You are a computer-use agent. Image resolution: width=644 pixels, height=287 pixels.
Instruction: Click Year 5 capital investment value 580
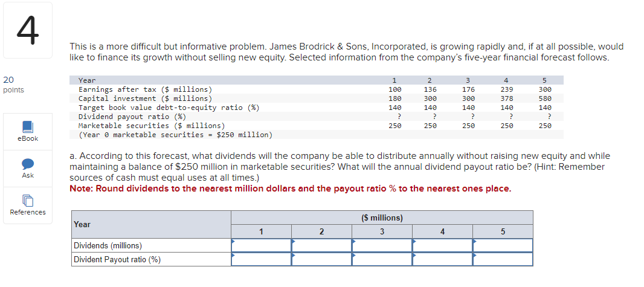tap(545, 98)
